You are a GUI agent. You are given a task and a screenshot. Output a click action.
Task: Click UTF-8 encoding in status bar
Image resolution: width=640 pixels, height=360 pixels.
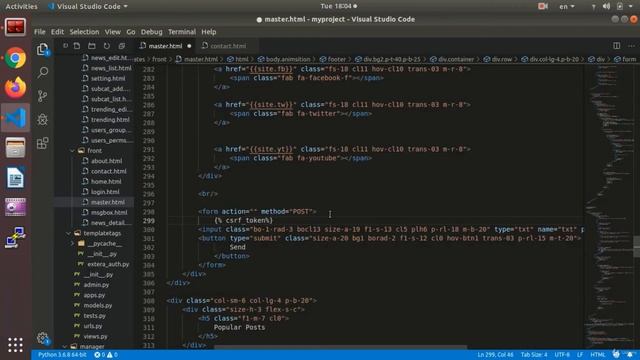click(562, 355)
